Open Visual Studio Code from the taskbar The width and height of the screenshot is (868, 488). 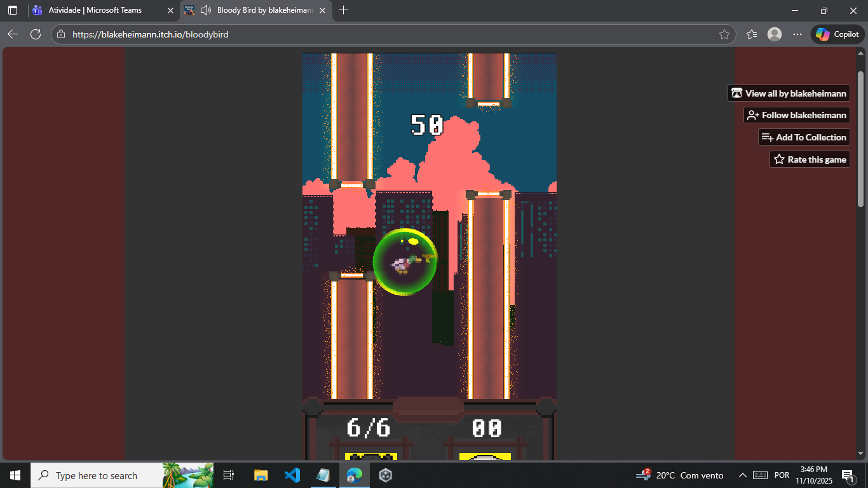point(292,475)
